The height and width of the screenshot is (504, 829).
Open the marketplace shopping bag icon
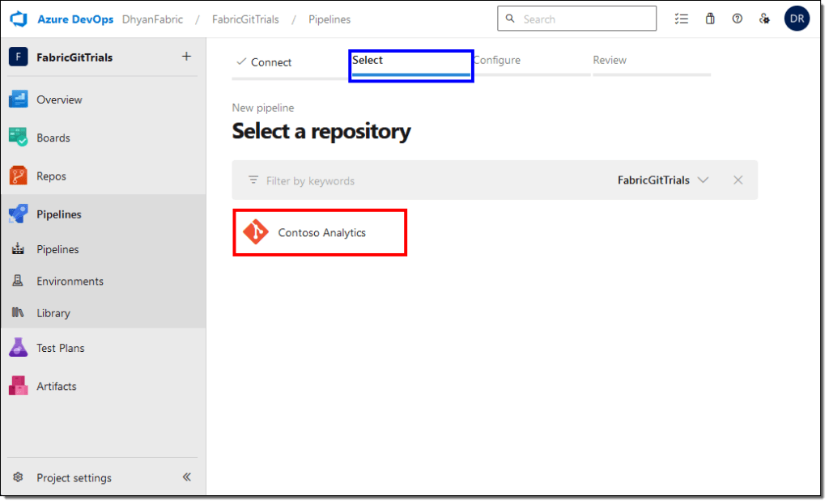pyautogui.click(x=710, y=19)
